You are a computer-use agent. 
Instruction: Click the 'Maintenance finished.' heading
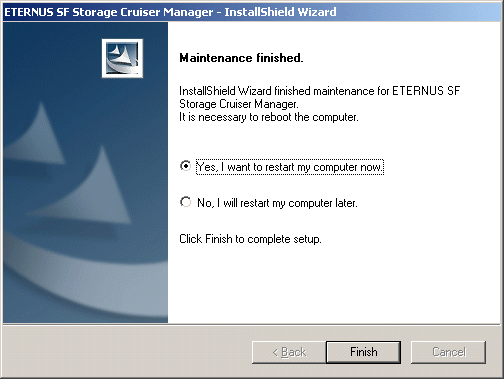coord(241,58)
